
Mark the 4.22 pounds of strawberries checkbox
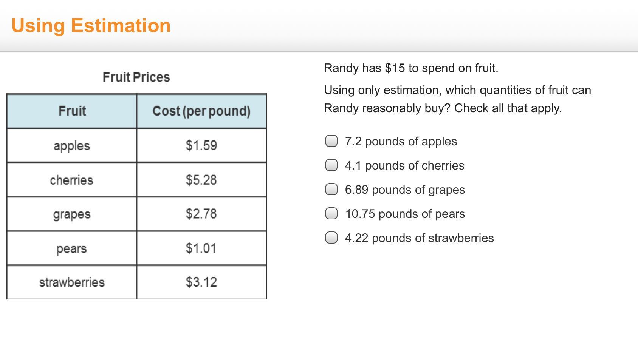click(331, 238)
